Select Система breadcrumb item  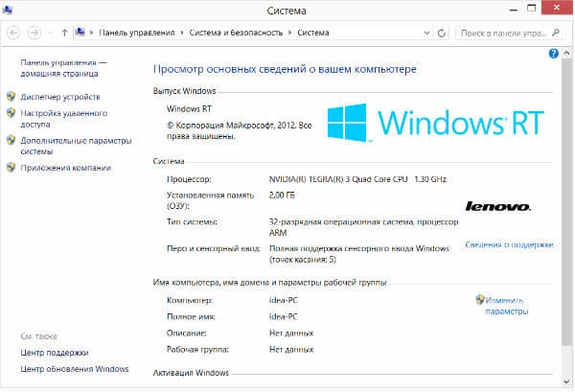point(313,33)
